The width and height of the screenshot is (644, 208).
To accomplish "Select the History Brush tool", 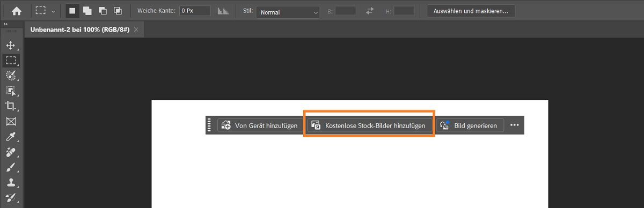I will (11, 197).
